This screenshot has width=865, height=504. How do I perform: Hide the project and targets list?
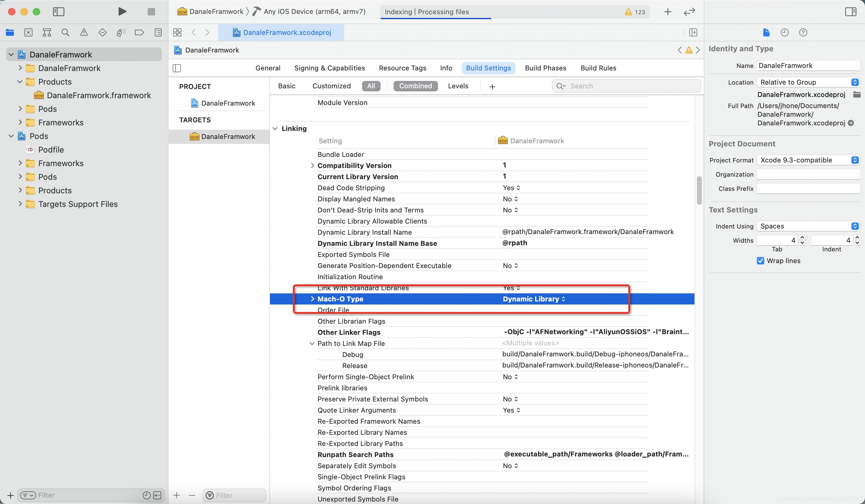[177, 68]
